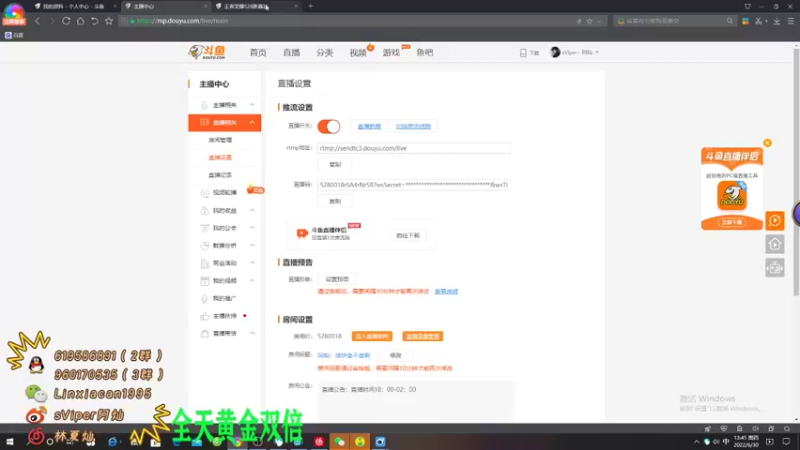This screenshot has height=450, width=800.
Task: Expand the last sidebar section with bag icon
Action: coord(224,333)
